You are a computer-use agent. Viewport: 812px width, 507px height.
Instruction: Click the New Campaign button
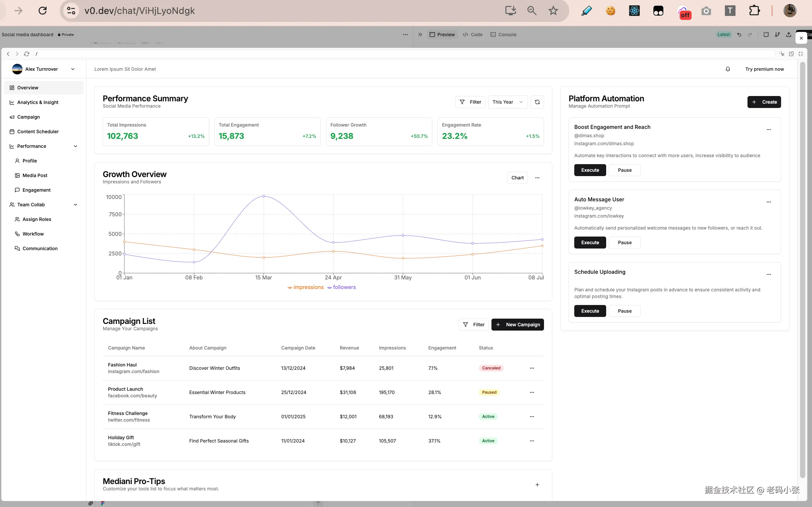coord(517,325)
